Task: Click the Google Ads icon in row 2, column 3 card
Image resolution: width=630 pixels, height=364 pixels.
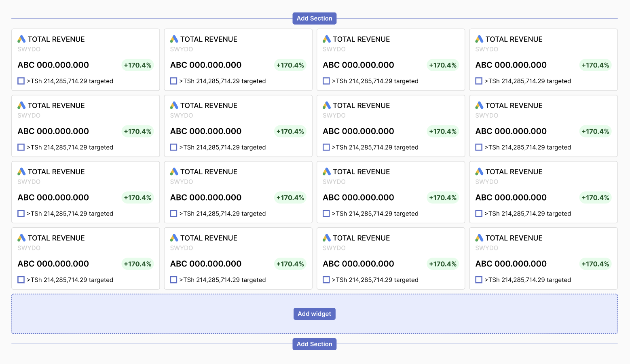Action: tap(327, 106)
